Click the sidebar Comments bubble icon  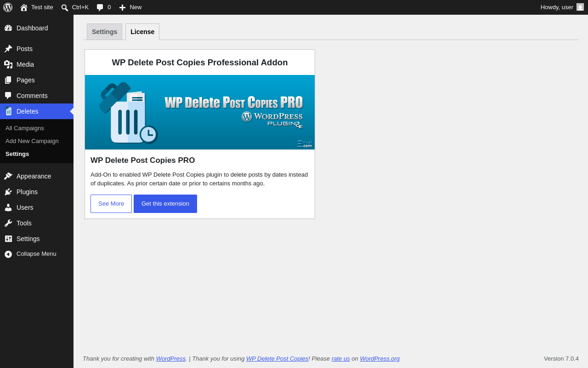click(x=8, y=96)
